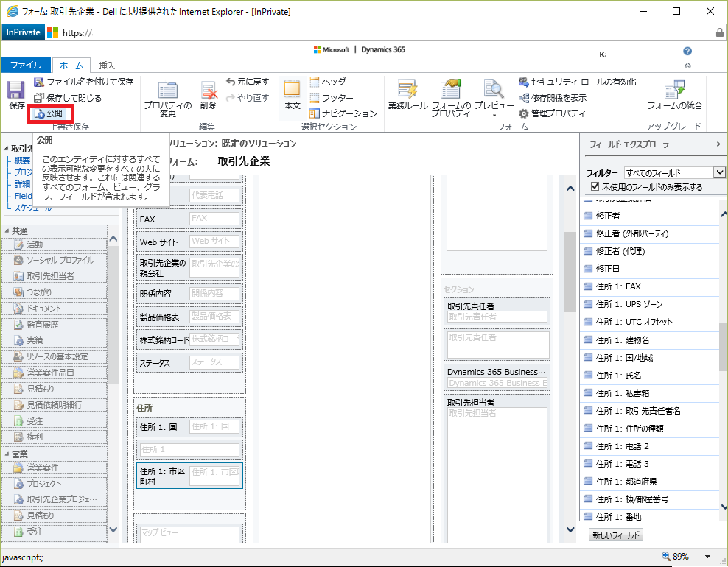Click 保存して閉じる (Save and Close)
This screenshot has height=567, width=728.
tap(68, 98)
